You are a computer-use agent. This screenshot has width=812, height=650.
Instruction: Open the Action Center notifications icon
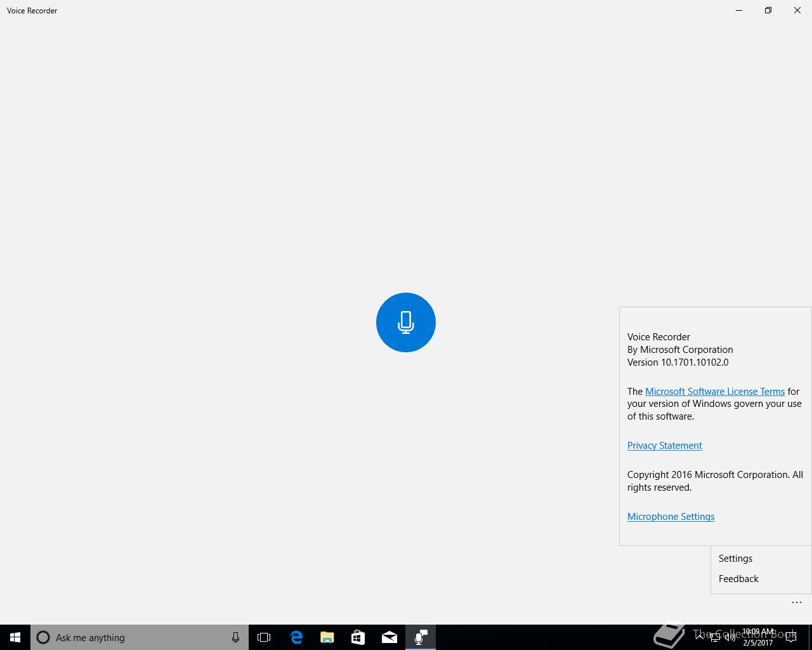(x=791, y=637)
